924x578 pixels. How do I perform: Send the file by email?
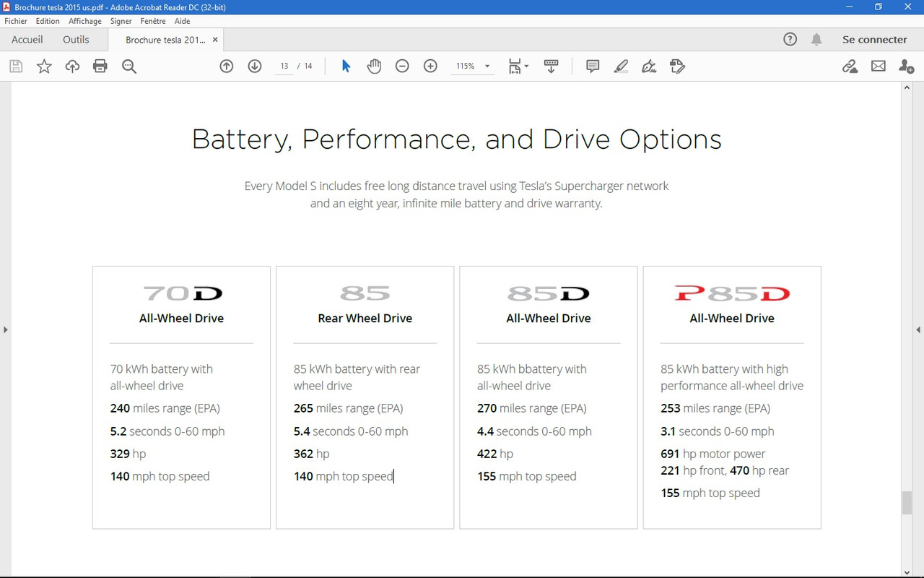coord(879,66)
